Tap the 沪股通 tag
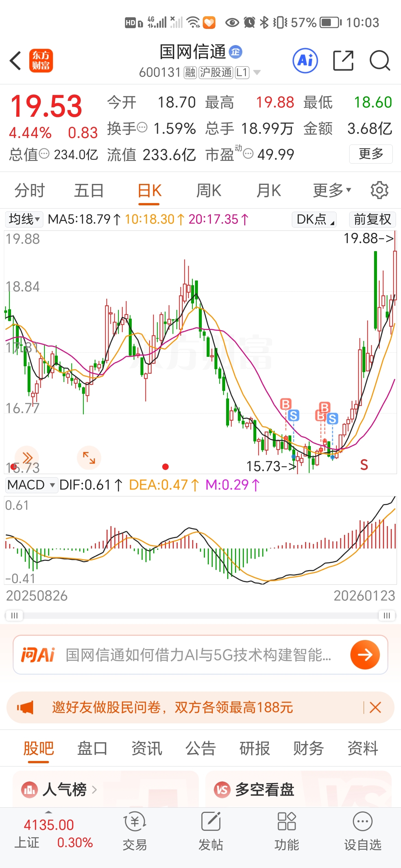 pos(216,72)
